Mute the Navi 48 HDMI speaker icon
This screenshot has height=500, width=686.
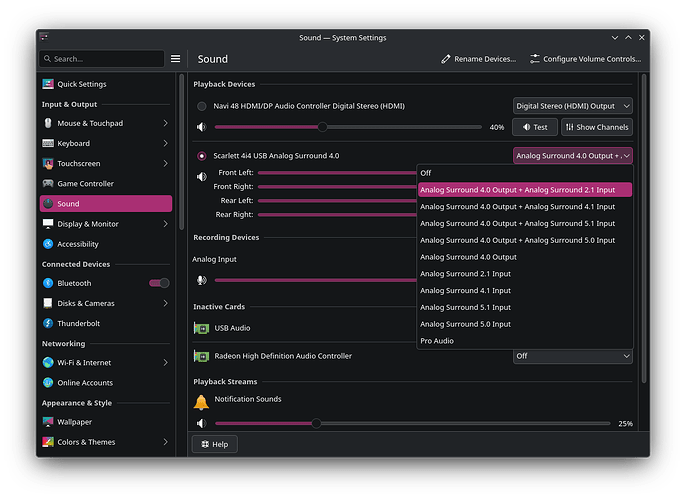(201, 127)
